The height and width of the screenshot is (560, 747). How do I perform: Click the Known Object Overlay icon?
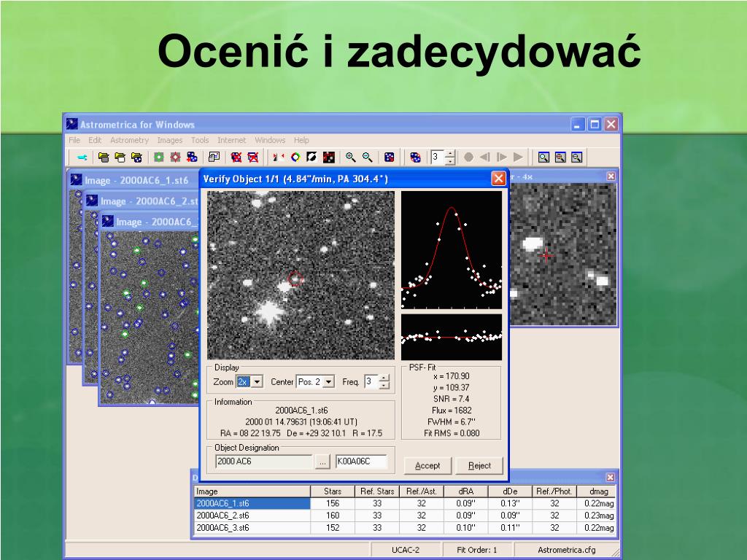coord(329,157)
